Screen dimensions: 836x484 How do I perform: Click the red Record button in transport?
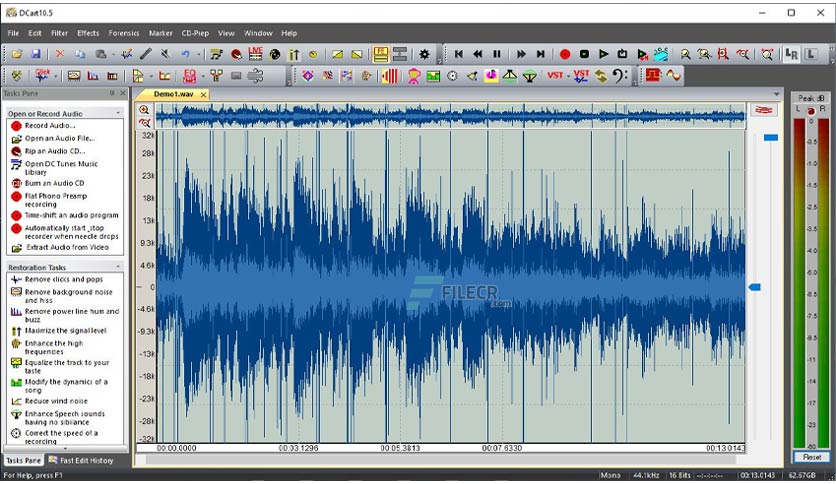[x=565, y=54]
